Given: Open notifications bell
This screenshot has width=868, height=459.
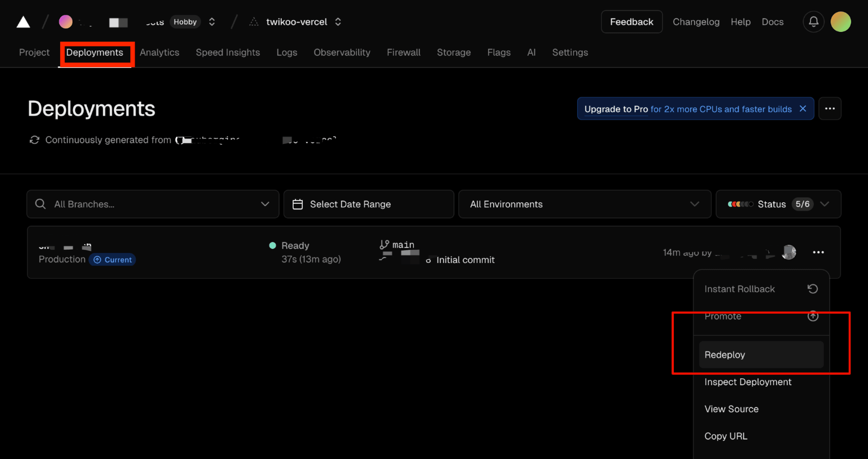Looking at the screenshot, I should [813, 22].
